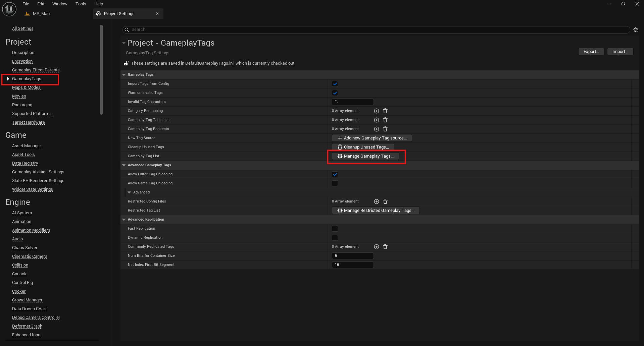This screenshot has height=346, width=644.
Task: Collapse the Gameplay Tags section
Action: point(124,75)
